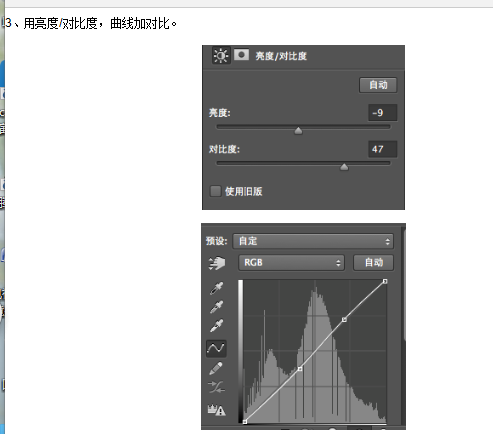Viewport: 493px width, 434px height.
Task: Click the 对比度 contrast slider handle
Action: (344, 167)
